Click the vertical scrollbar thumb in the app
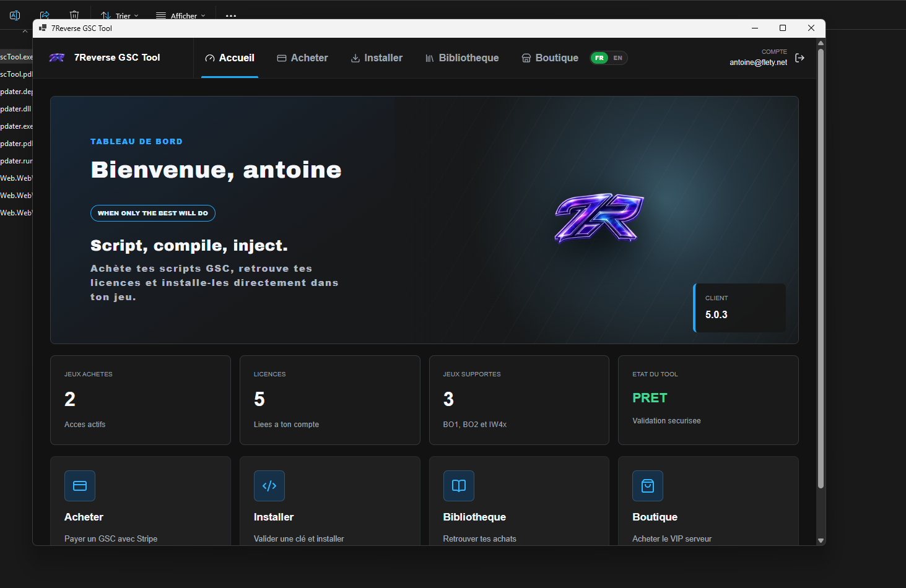906x588 pixels. click(821, 268)
